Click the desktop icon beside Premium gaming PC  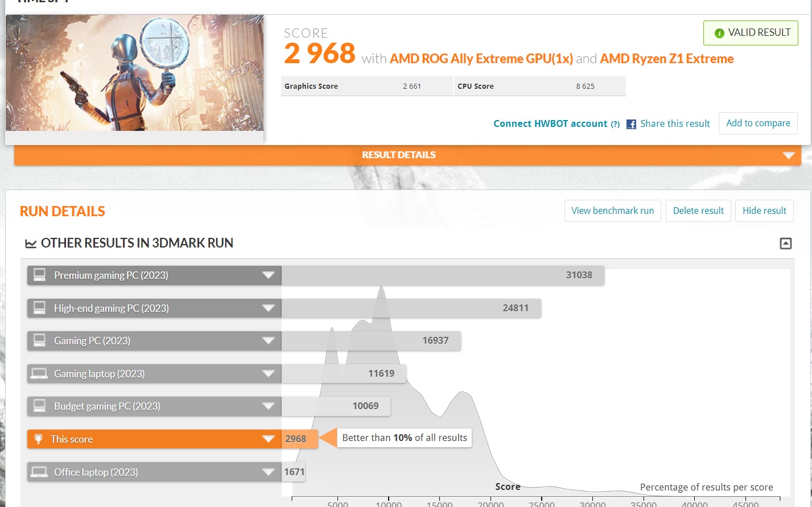39,275
